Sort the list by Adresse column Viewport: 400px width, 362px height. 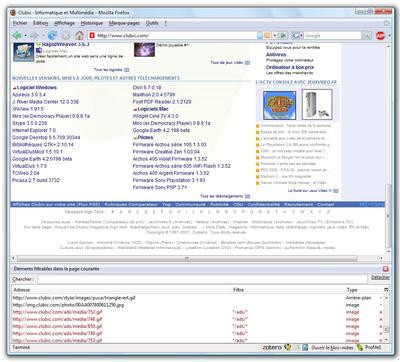click(122, 290)
